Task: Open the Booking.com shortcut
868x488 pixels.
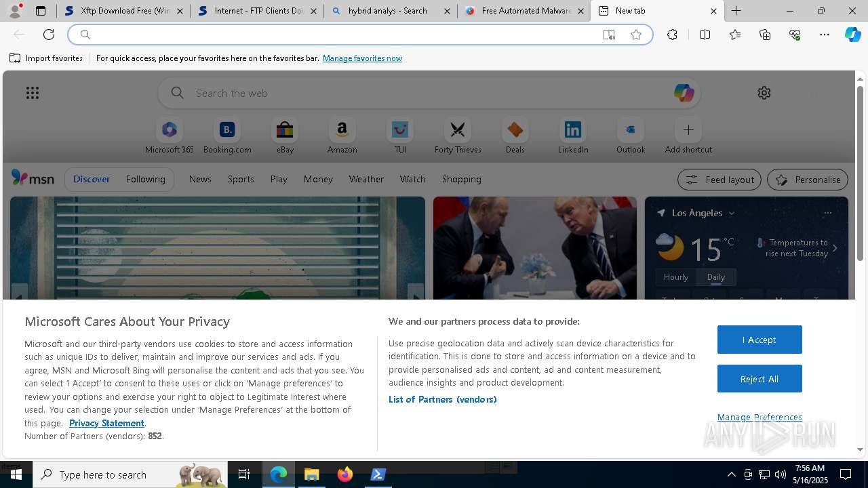Action: tap(227, 136)
